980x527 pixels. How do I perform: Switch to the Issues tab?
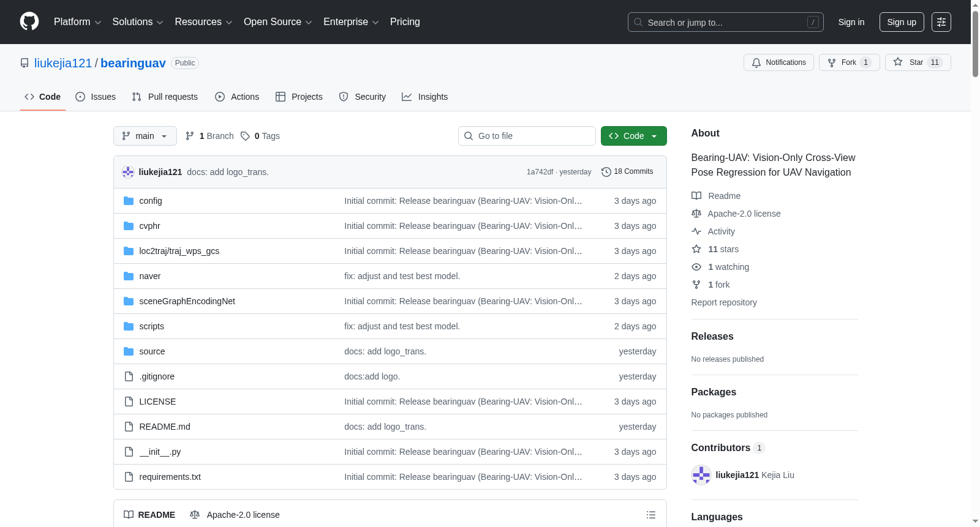click(x=96, y=97)
